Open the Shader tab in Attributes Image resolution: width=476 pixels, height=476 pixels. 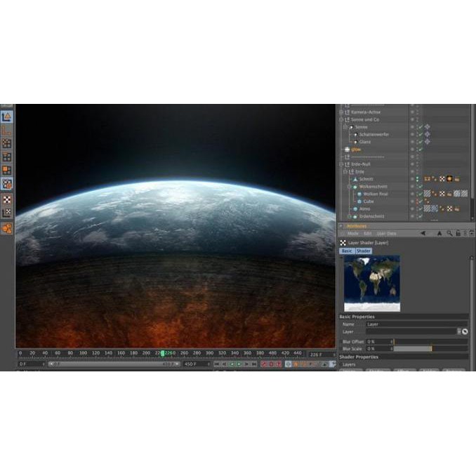pyautogui.click(x=364, y=251)
